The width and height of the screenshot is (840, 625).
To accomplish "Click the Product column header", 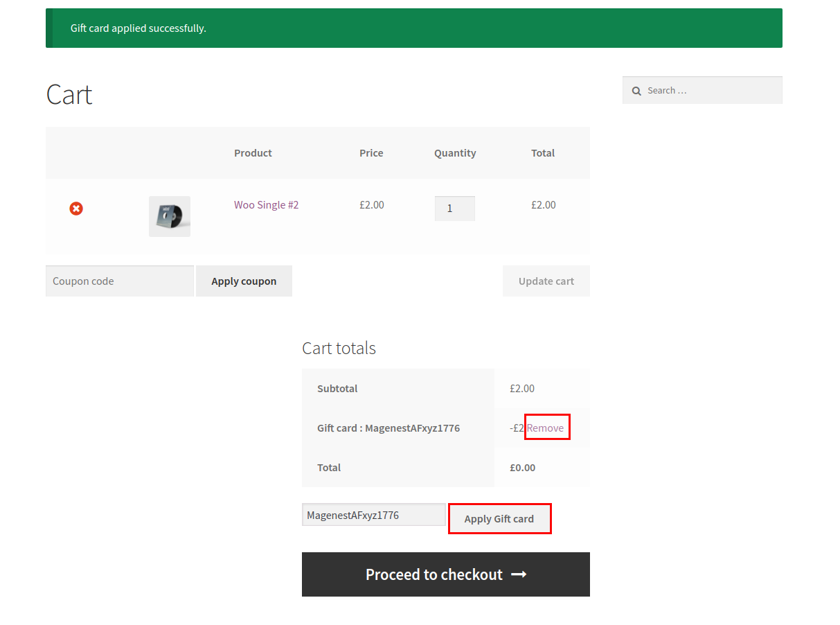I will [x=253, y=153].
